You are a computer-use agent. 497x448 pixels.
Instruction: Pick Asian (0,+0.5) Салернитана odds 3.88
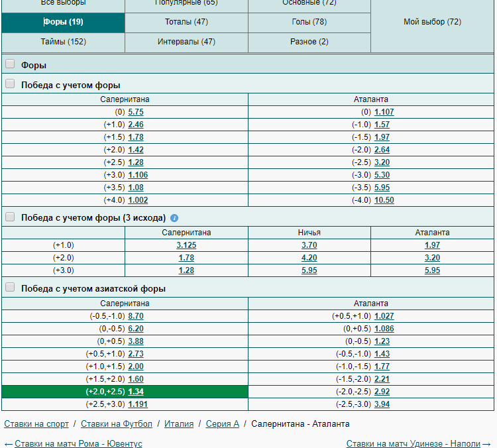[136, 341]
